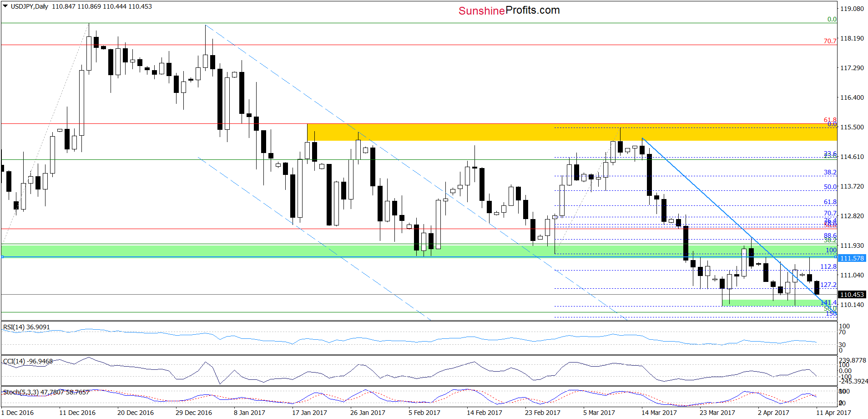Click the 14 Mar 2017 date label

659,413
